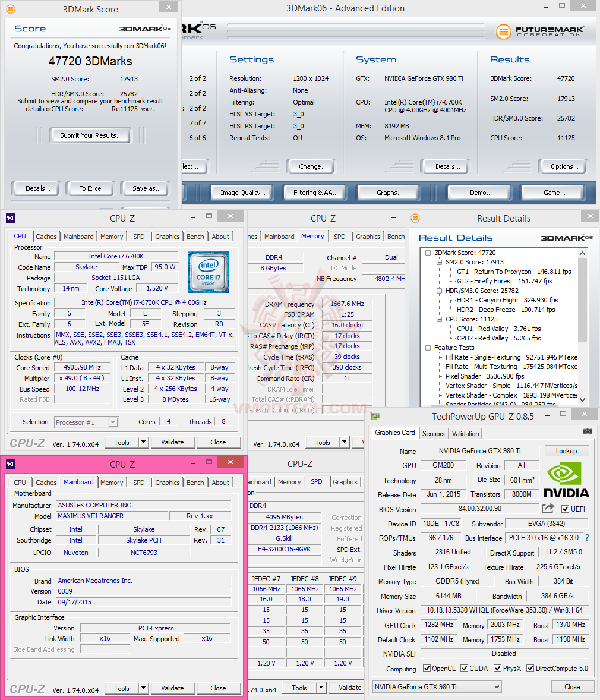Open the Bench tab in CPU-Z CPU window
Screen dimensions: 600x700
195,237
